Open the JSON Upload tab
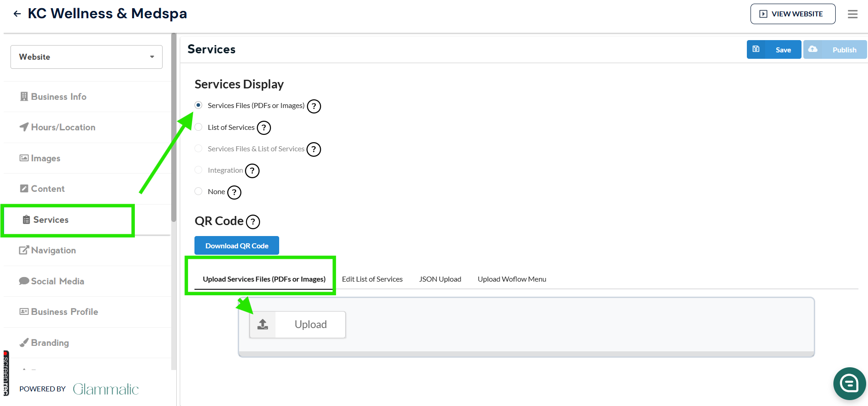Screen dimensions: 868x406 (x=440, y=279)
